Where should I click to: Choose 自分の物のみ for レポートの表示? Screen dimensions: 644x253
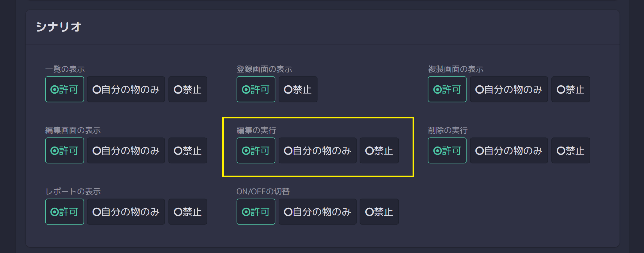[x=126, y=212]
